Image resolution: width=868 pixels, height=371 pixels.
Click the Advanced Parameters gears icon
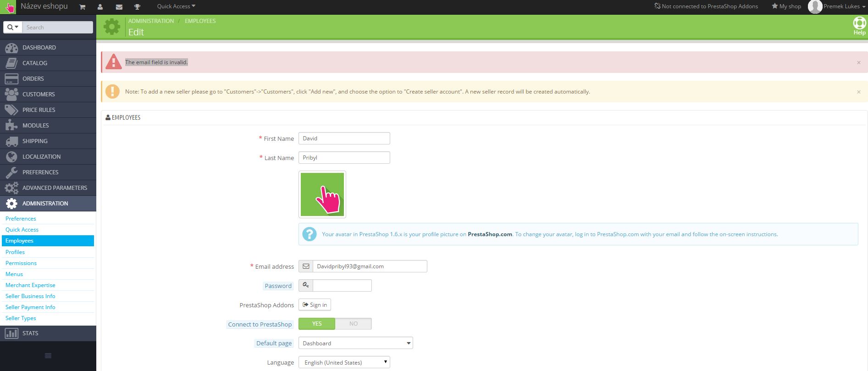(x=11, y=188)
